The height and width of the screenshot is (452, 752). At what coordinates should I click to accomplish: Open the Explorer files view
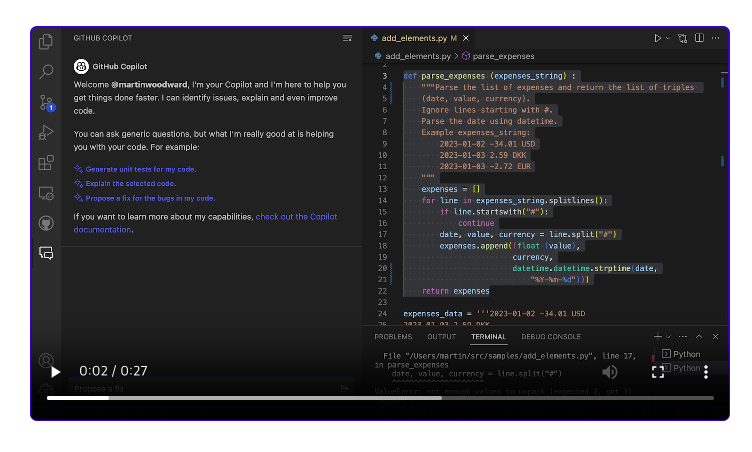click(x=46, y=42)
